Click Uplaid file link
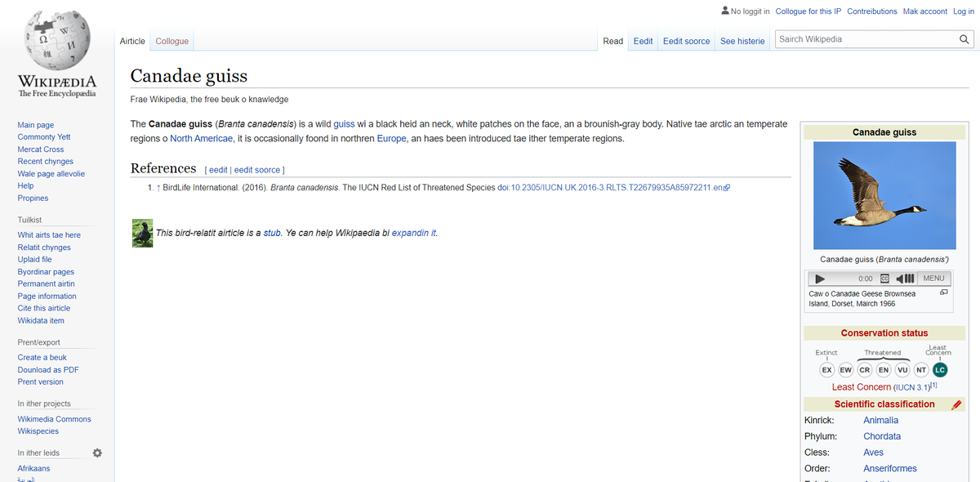980x482 pixels. point(35,260)
